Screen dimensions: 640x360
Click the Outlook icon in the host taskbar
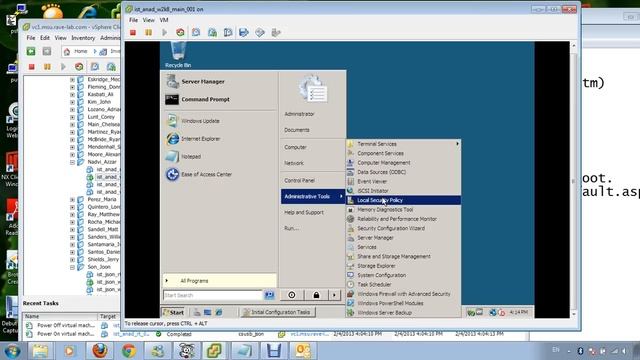click(x=303, y=351)
